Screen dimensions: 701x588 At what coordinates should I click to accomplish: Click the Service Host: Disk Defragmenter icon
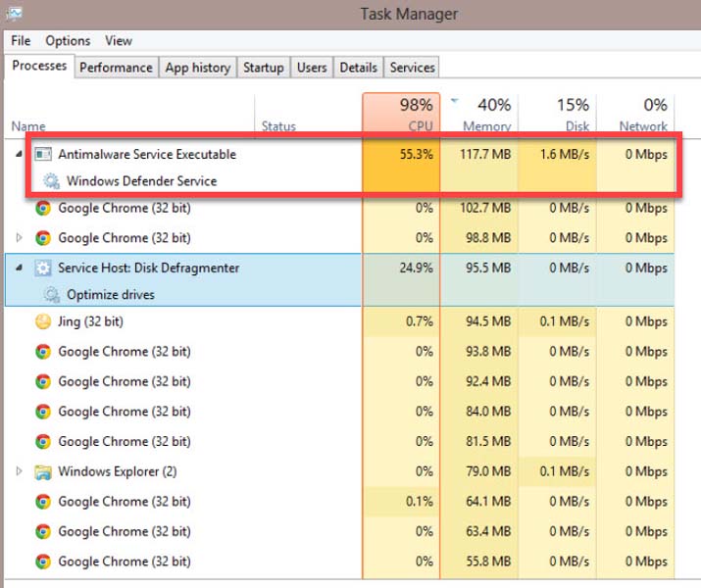(x=43, y=269)
